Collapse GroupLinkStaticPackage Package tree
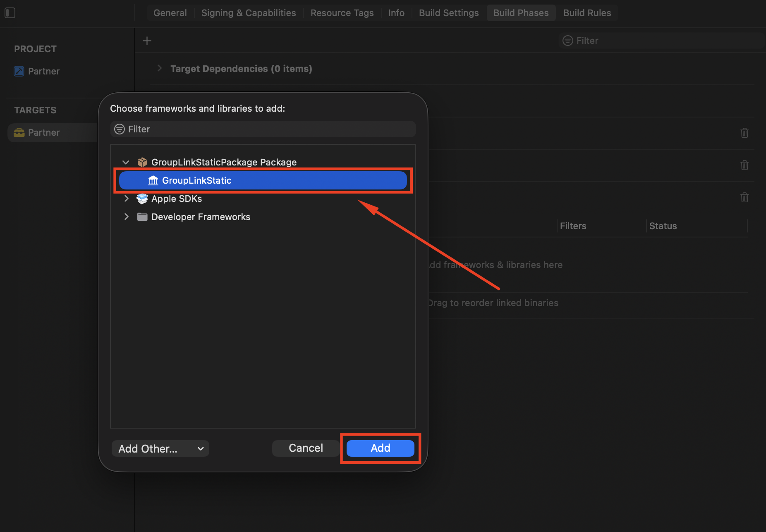The width and height of the screenshot is (766, 532). click(126, 162)
